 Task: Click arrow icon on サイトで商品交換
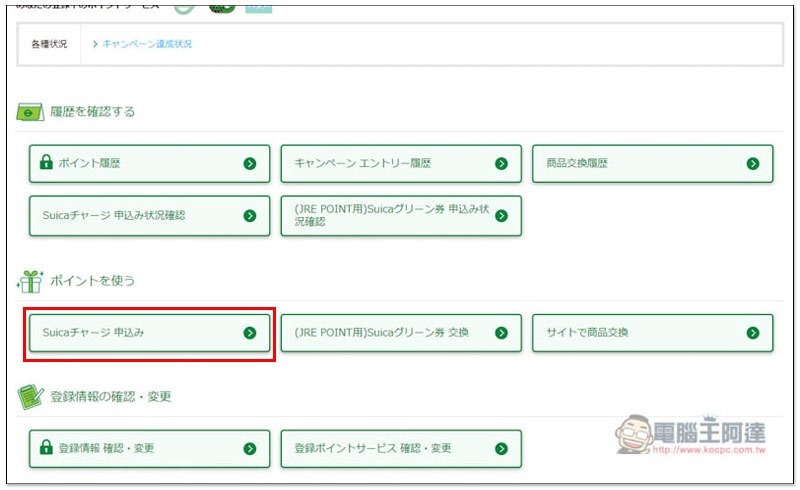pyautogui.click(x=753, y=333)
